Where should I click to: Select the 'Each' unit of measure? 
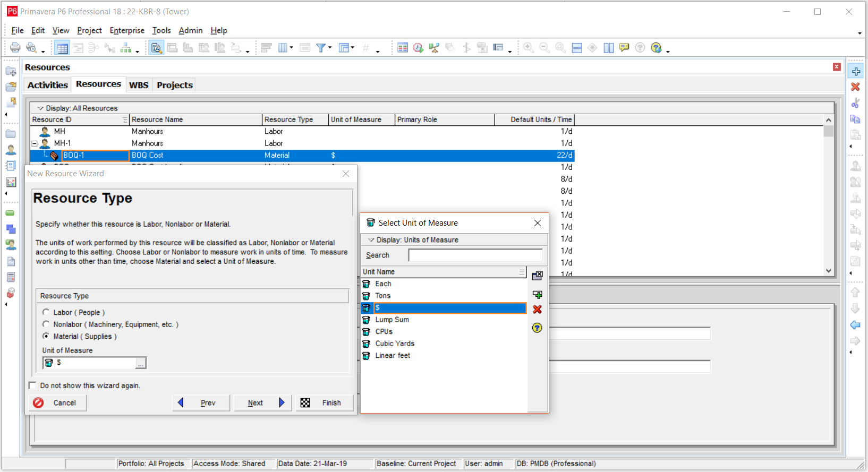[x=444, y=284]
